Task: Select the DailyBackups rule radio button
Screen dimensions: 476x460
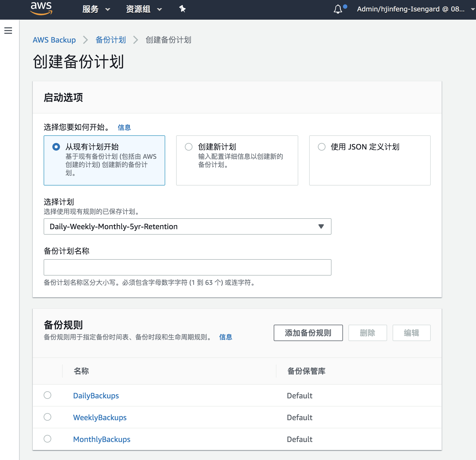Action: (47, 395)
